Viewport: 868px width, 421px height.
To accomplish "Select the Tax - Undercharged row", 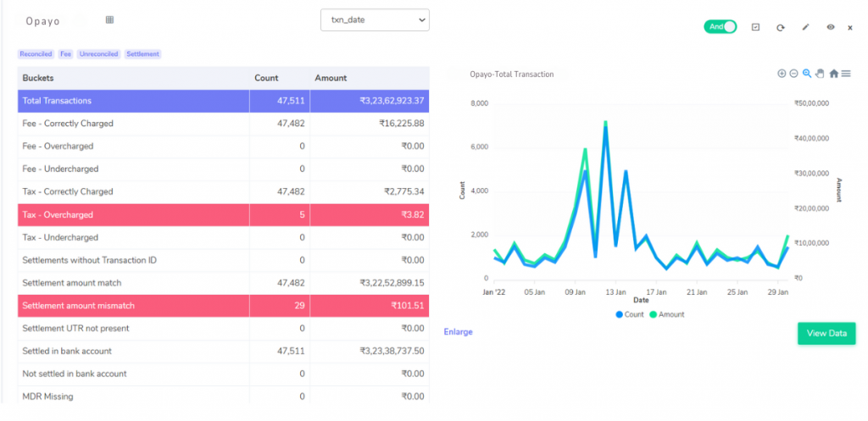I will click(x=223, y=237).
